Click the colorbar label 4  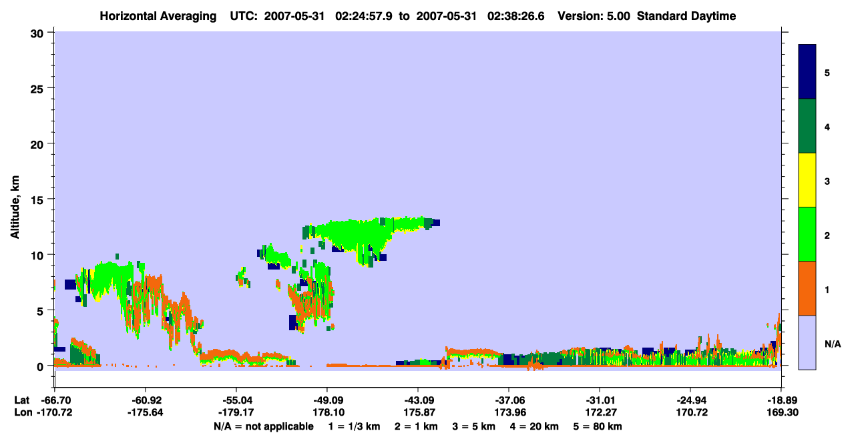tap(827, 126)
